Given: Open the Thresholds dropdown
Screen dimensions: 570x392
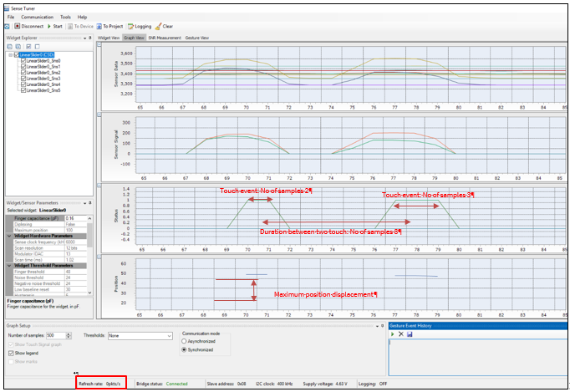Looking at the screenshot, I should point(168,335).
